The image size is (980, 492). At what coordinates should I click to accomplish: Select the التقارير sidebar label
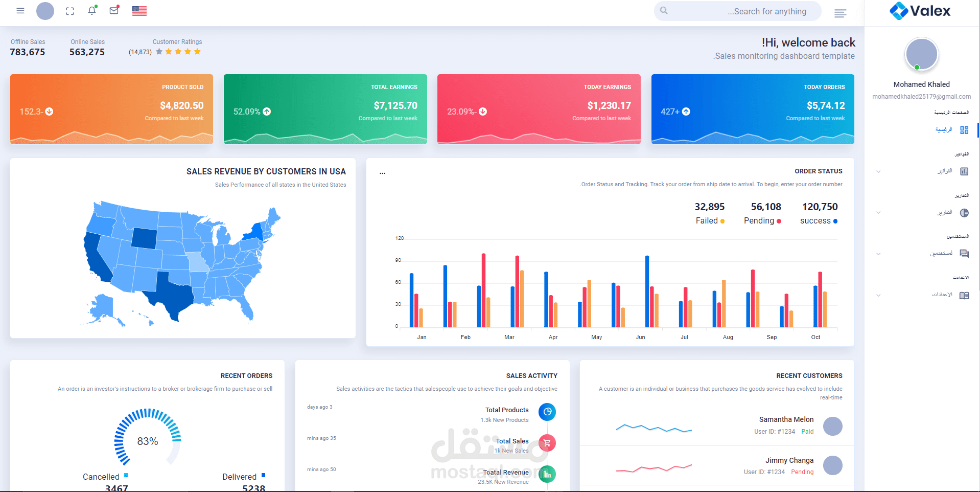944,213
